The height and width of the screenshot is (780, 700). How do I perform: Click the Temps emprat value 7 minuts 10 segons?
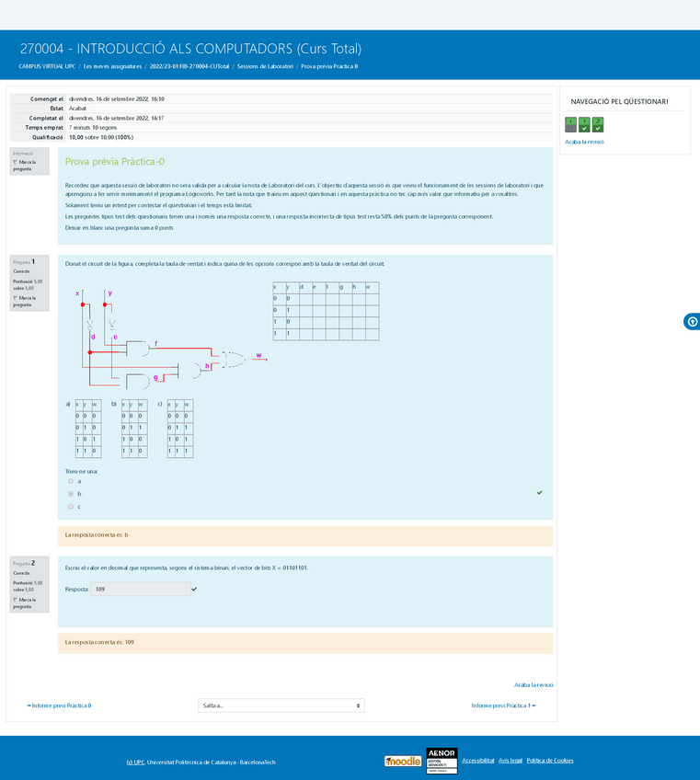click(x=93, y=128)
